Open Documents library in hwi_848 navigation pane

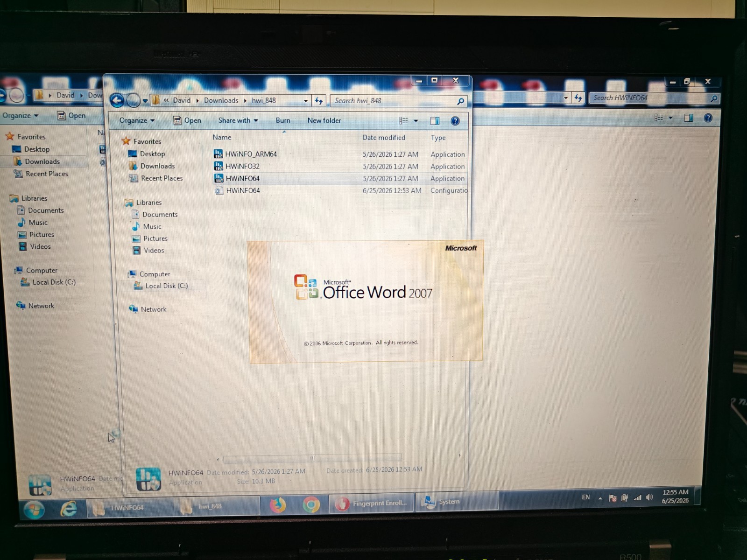coord(160,215)
